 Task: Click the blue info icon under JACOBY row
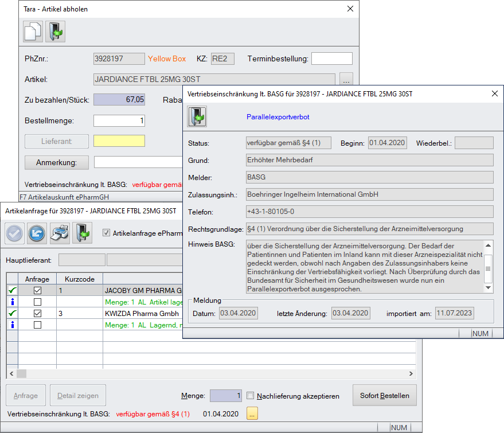pyautogui.click(x=13, y=302)
